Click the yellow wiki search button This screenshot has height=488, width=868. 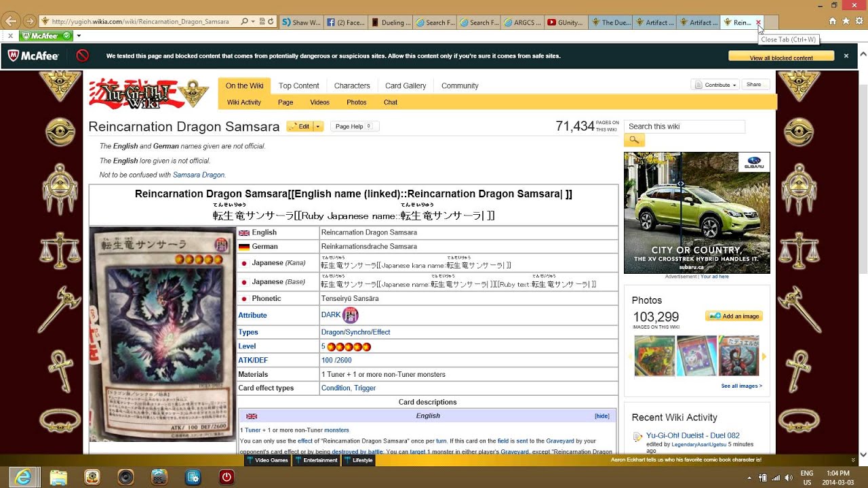[634, 140]
